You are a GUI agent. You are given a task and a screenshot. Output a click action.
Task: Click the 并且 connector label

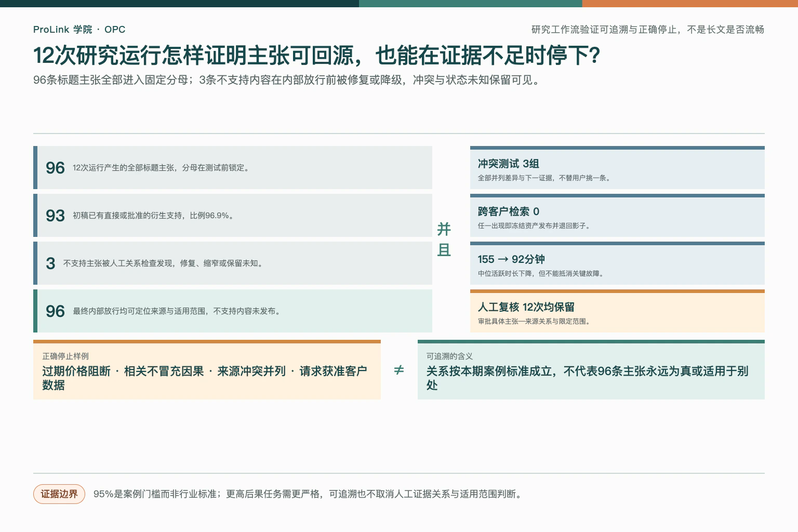444,240
